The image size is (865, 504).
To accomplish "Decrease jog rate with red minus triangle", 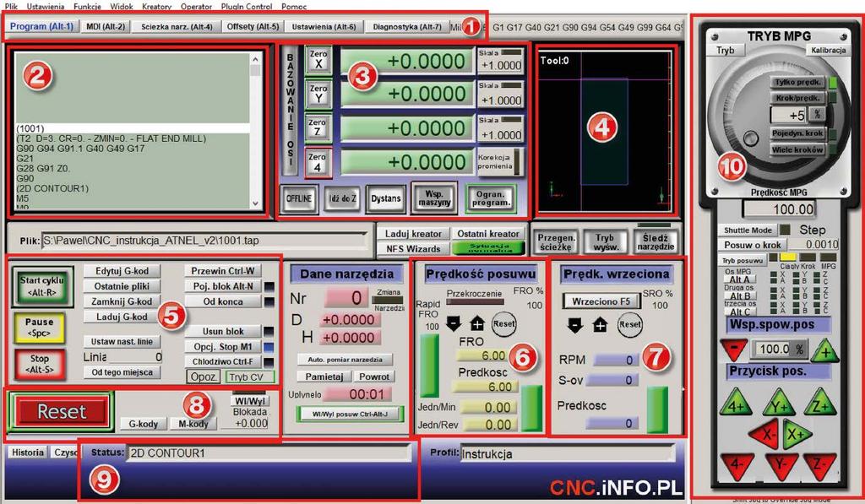I will (734, 350).
